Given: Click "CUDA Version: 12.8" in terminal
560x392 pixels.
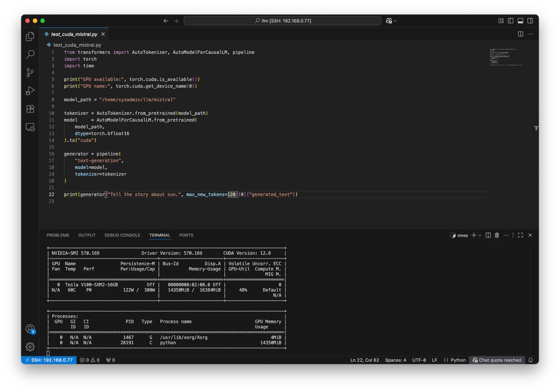Looking at the screenshot, I should point(247,253).
